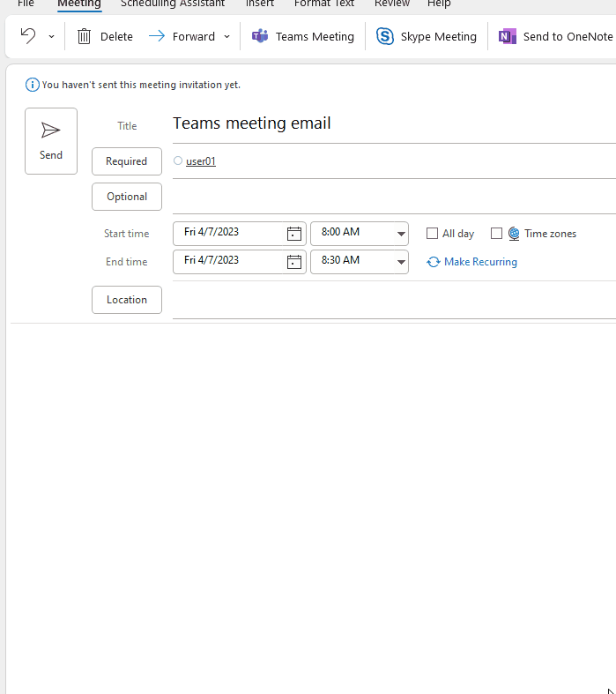Open the Start time calendar picker icon
Viewport: 616px width, 694px height.
coord(294,234)
